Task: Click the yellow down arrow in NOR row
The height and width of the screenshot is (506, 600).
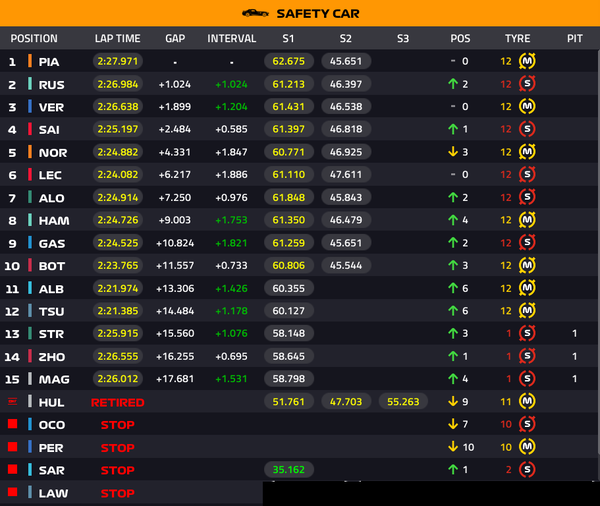Action: pyautogui.click(x=453, y=152)
